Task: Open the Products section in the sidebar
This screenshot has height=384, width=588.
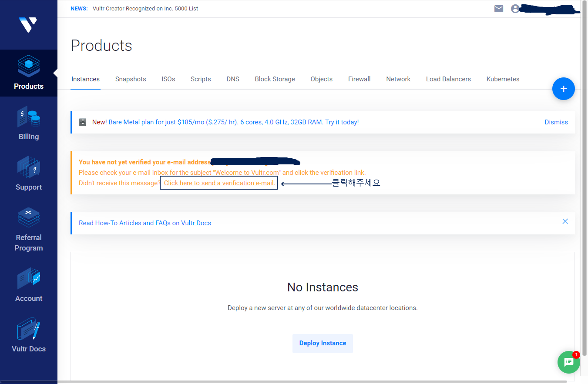Action: [29, 73]
